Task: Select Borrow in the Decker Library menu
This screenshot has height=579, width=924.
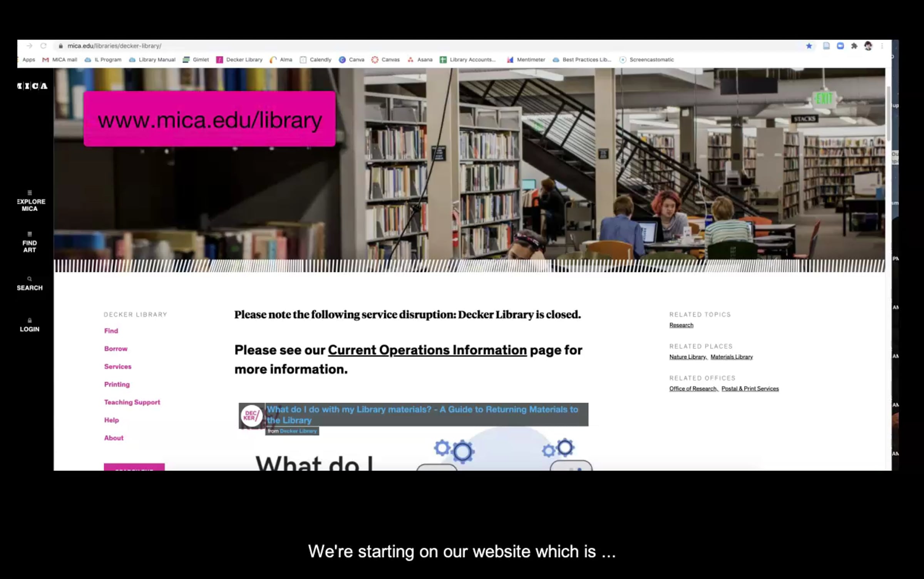Action: pos(116,348)
